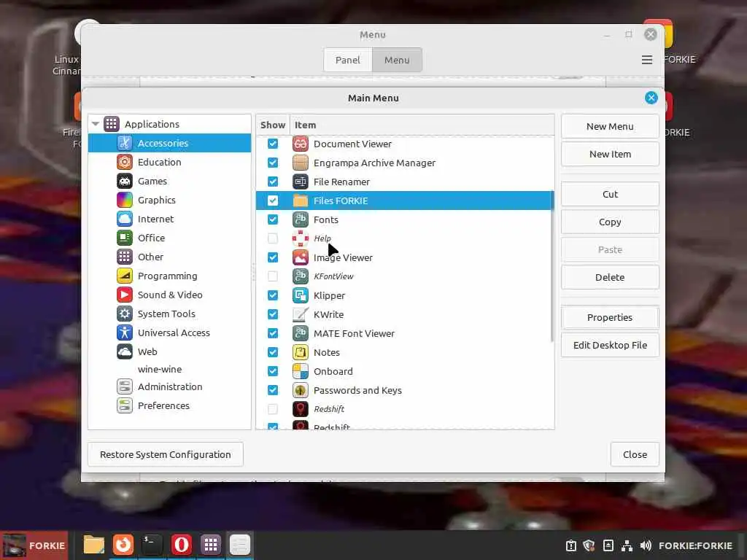Select the Other category icon
This screenshot has height=560, width=747.
pyautogui.click(x=124, y=257)
